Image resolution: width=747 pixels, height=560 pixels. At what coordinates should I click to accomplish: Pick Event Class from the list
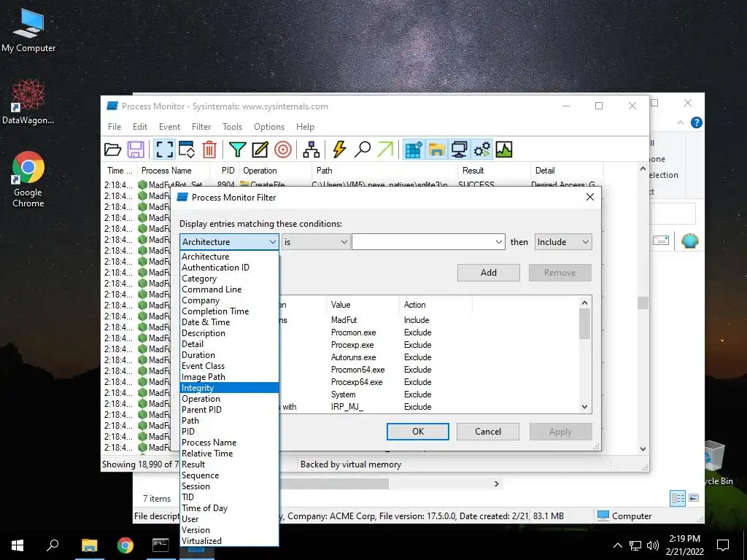pos(229,366)
